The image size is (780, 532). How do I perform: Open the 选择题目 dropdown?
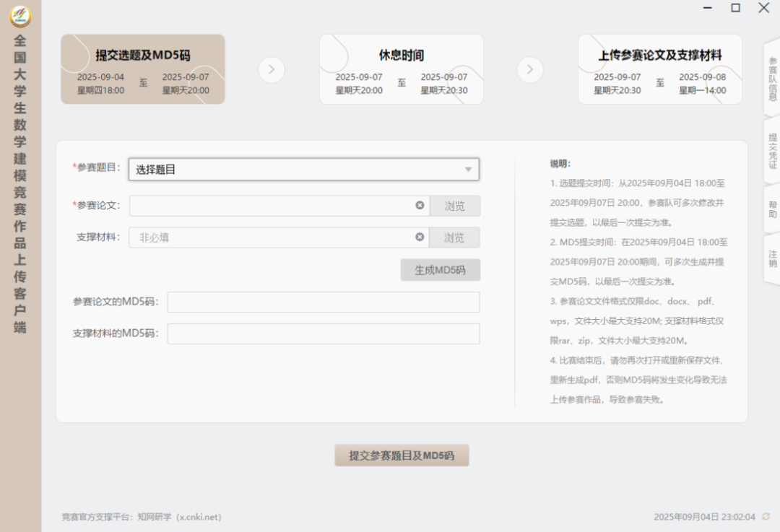[x=304, y=170]
